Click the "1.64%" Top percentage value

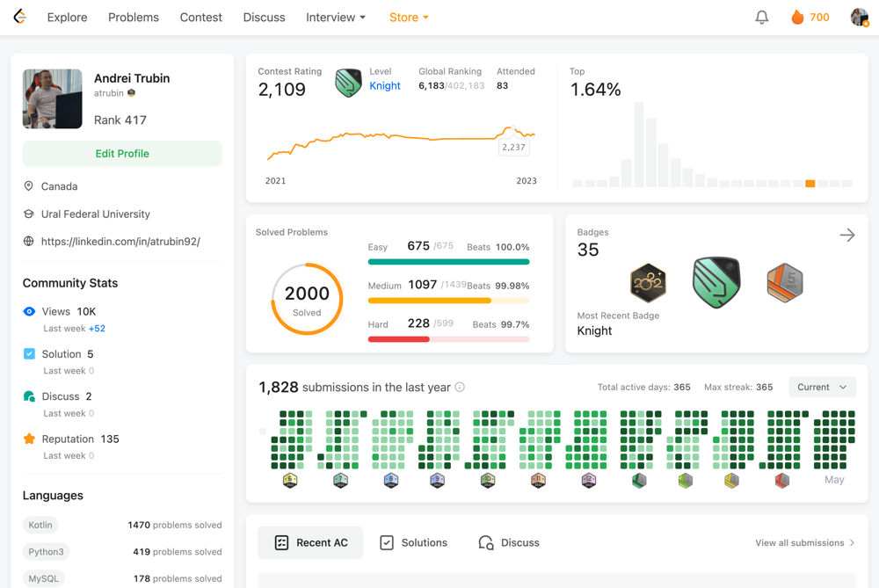595,90
